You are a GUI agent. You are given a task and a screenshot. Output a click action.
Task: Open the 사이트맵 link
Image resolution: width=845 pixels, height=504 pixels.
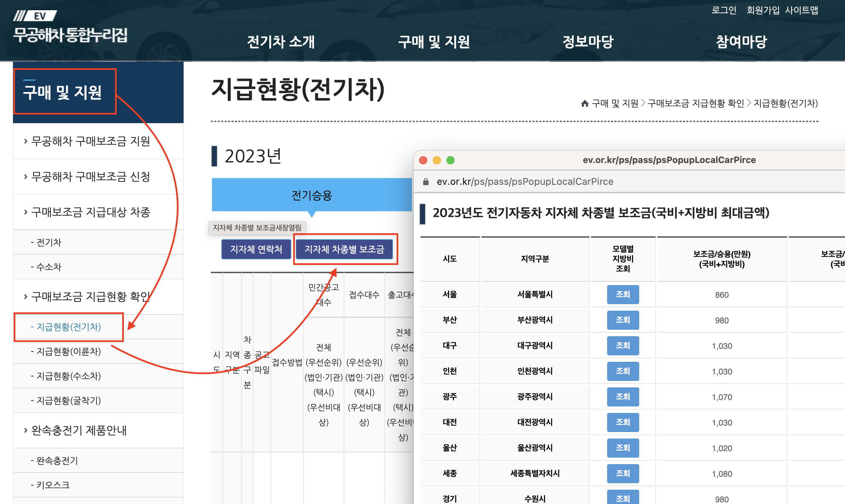click(x=801, y=10)
